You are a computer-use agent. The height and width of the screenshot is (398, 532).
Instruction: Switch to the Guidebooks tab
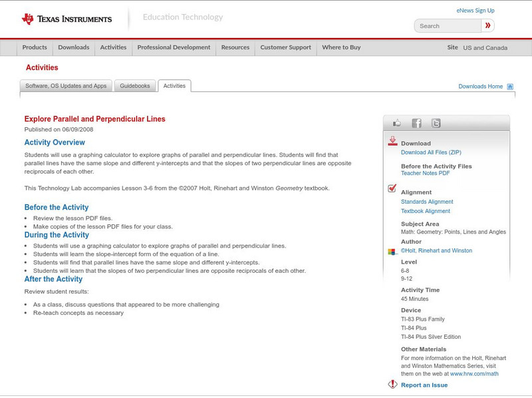pyautogui.click(x=136, y=86)
